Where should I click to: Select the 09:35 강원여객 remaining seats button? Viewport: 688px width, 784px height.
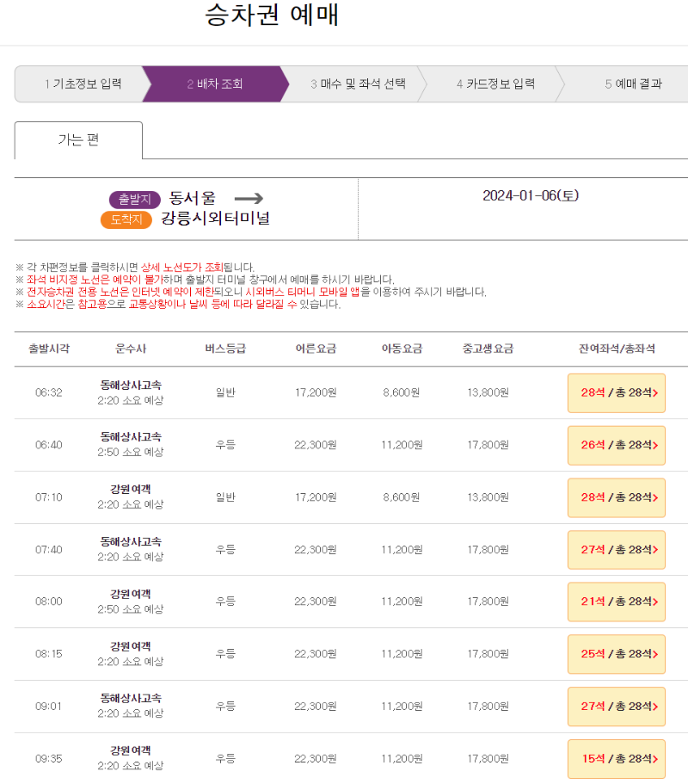point(616,759)
